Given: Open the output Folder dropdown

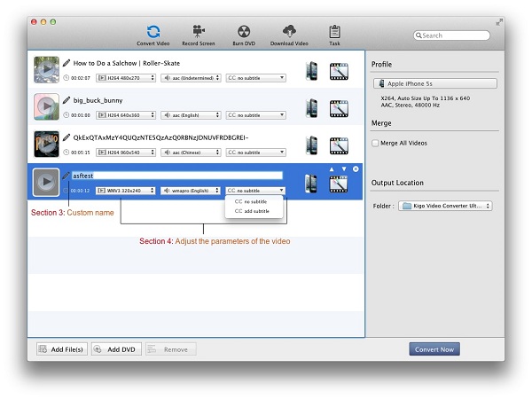Looking at the screenshot, I should point(445,206).
